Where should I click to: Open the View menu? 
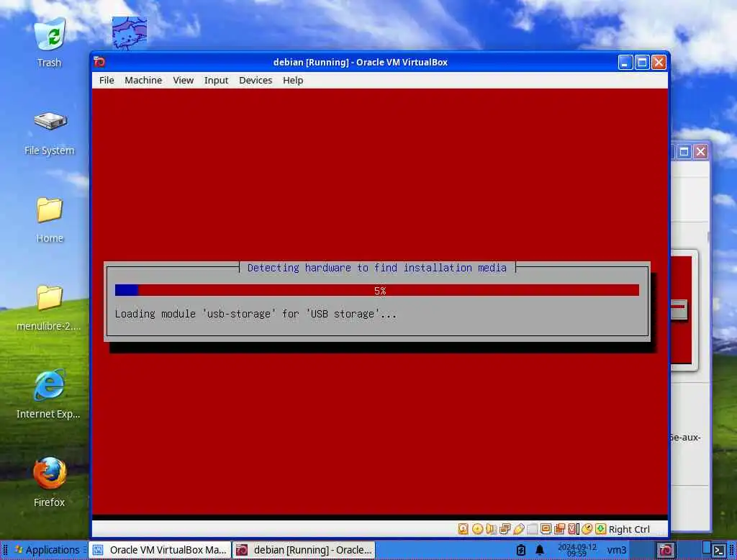pyautogui.click(x=183, y=81)
